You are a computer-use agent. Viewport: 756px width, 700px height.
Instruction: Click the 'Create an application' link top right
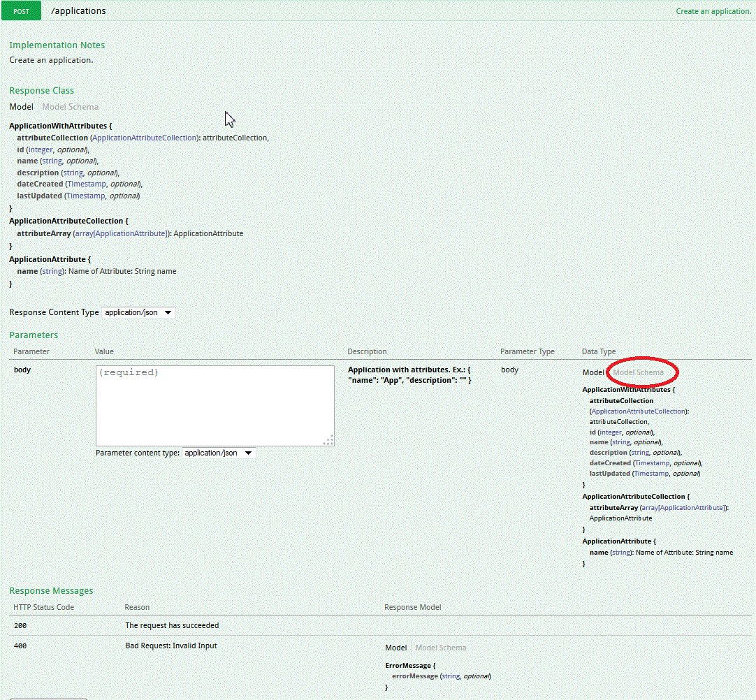click(x=713, y=11)
